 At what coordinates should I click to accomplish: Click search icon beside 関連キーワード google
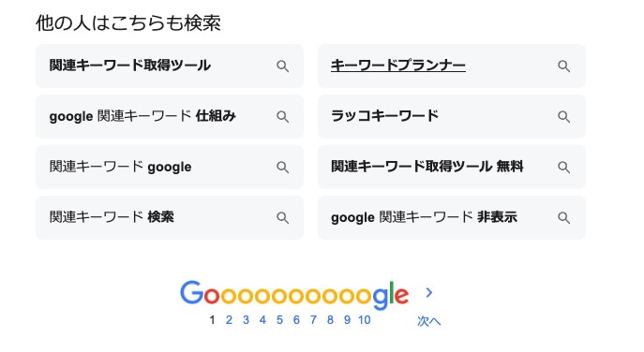(x=282, y=167)
